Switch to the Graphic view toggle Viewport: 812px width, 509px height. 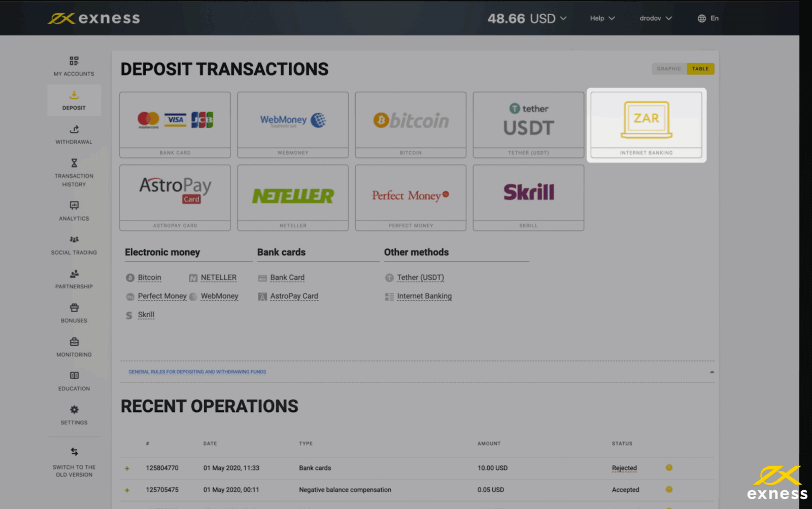pyautogui.click(x=669, y=69)
